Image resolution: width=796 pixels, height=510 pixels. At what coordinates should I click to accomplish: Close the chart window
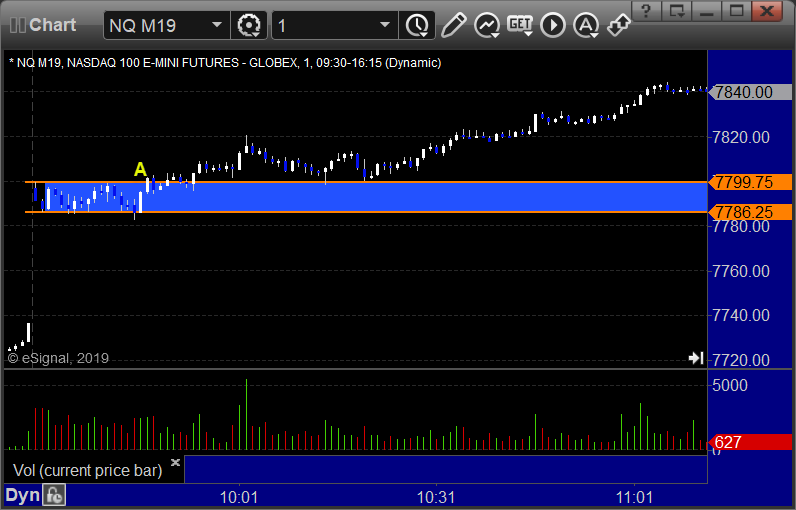click(x=767, y=11)
